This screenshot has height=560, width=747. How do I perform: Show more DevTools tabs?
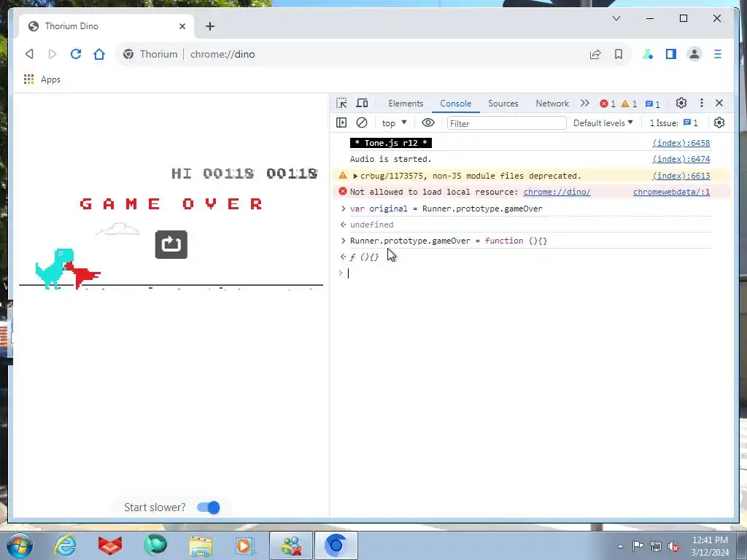(x=584, y=103)
